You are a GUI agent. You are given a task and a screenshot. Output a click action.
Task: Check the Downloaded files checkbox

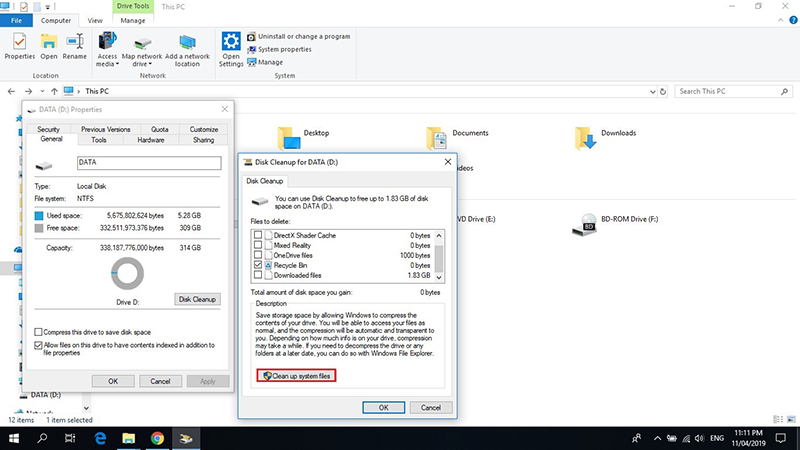pyautogui.click(x=258, y=274)
